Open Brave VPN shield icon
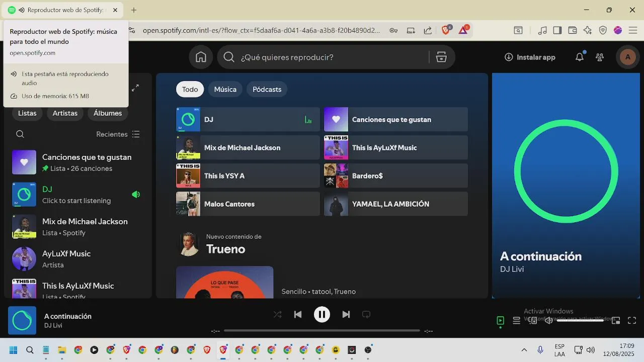Viewport: 644px width, 362px height. tap(603, 30)
